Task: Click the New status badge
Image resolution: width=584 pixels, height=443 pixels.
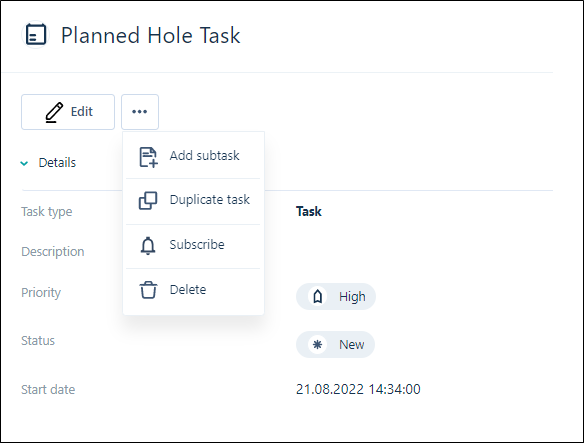Action: [335, 345]
